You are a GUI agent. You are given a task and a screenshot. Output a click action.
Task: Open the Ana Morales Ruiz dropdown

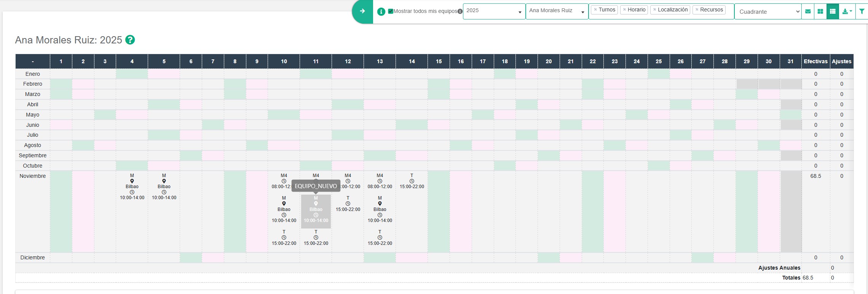557,11
